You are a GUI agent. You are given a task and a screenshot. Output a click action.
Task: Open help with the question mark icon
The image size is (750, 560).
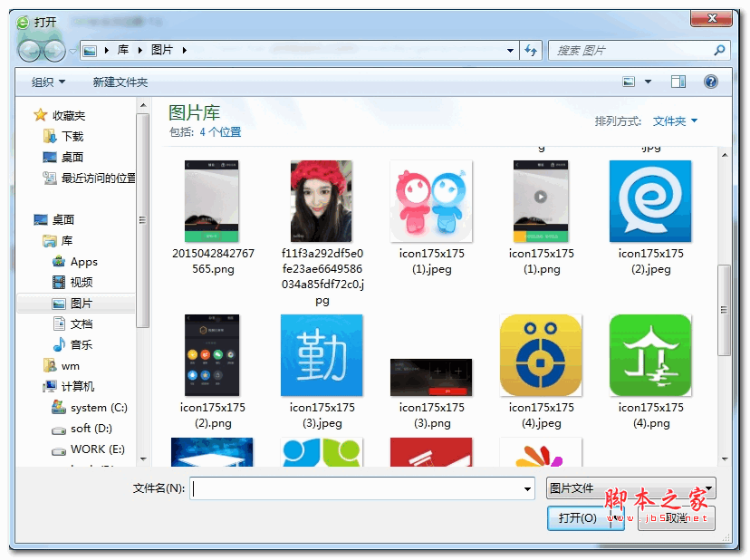711,82
